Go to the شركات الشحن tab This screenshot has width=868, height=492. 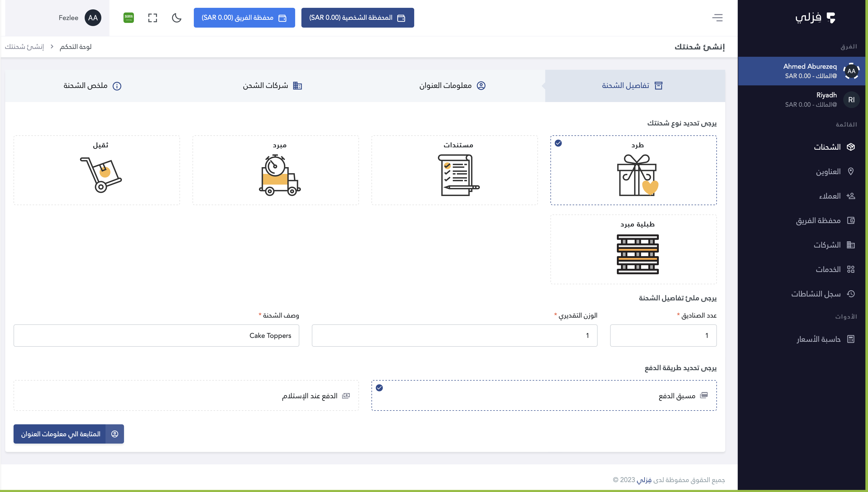(x=272, y=86)
